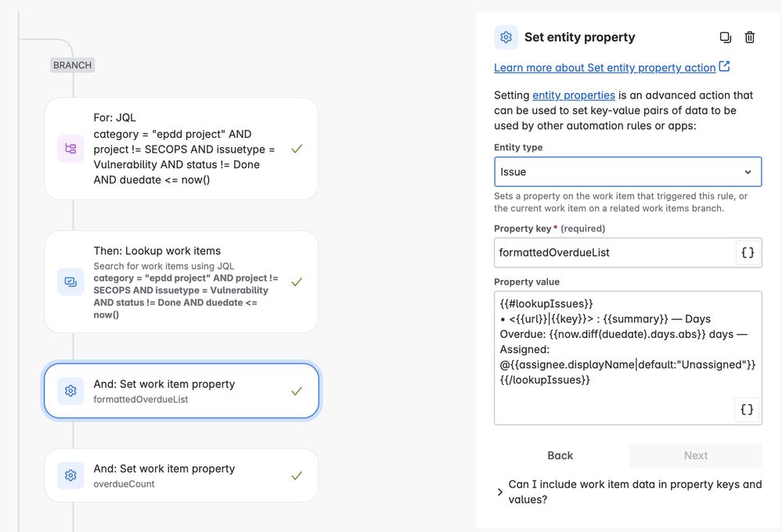
Task: Select the overdueCount work item property step
Action: tap(182, 476)
